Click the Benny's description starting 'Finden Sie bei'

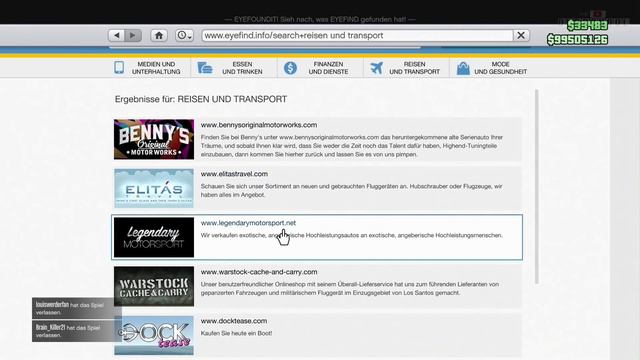pyautogui.click(x=352, y=146)
